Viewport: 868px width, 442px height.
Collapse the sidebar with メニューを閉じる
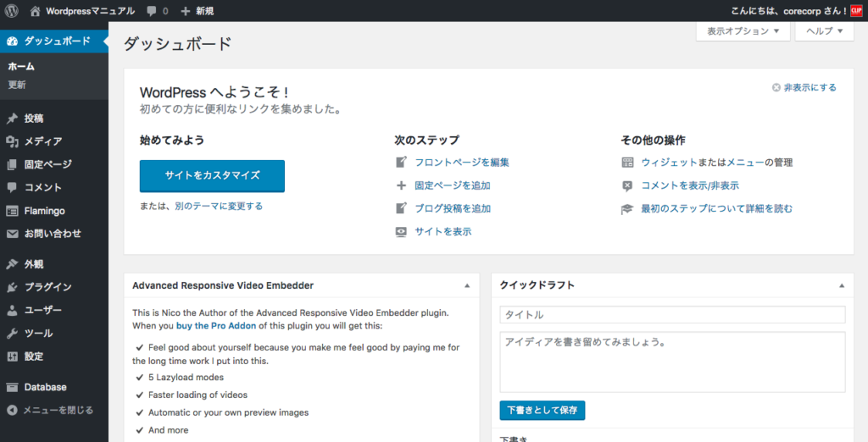[51, 411]
